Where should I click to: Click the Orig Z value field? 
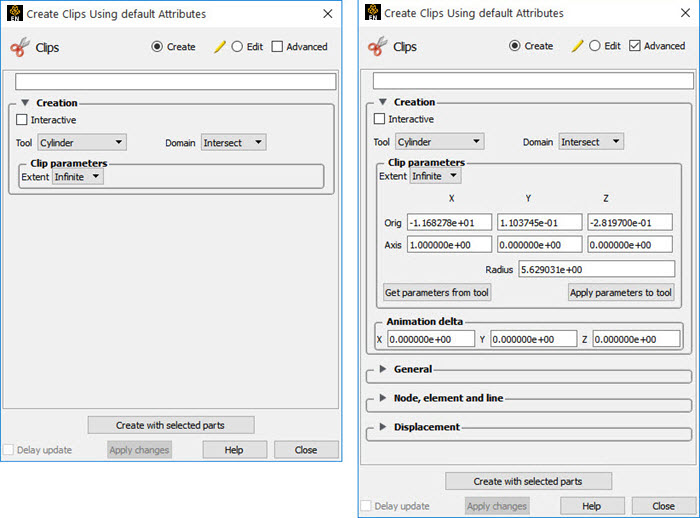[x=630, y=222]
